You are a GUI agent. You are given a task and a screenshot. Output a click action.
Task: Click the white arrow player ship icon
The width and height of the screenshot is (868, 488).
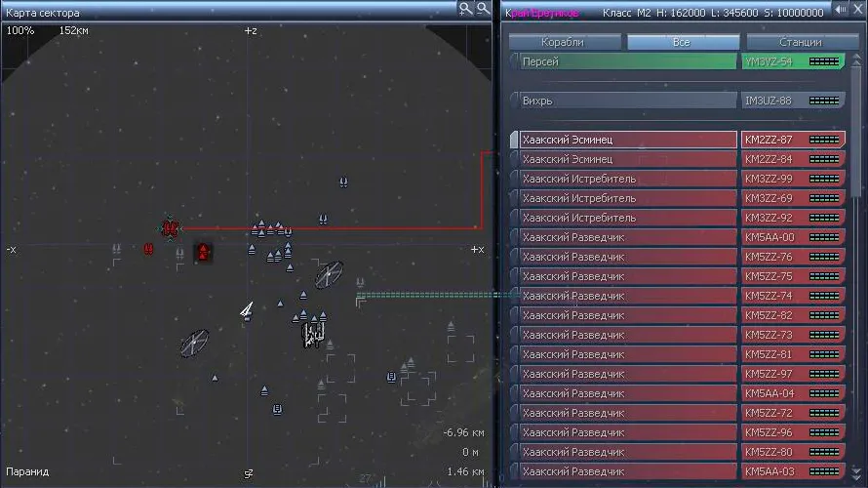coord(248,310)
